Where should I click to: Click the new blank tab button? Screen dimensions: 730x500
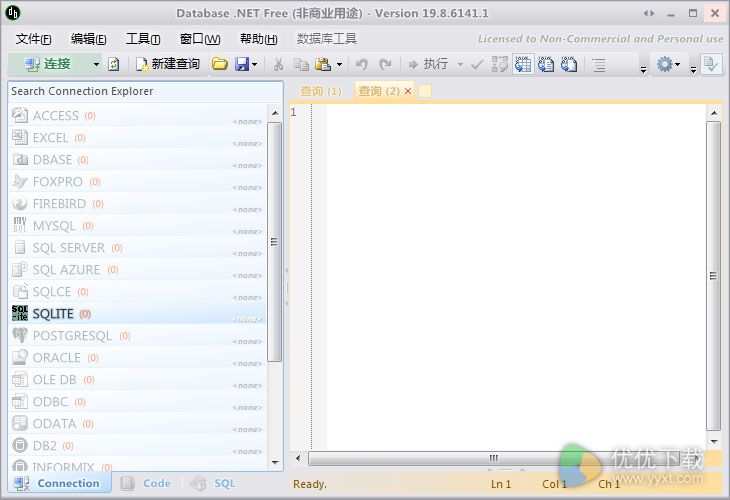425,91
